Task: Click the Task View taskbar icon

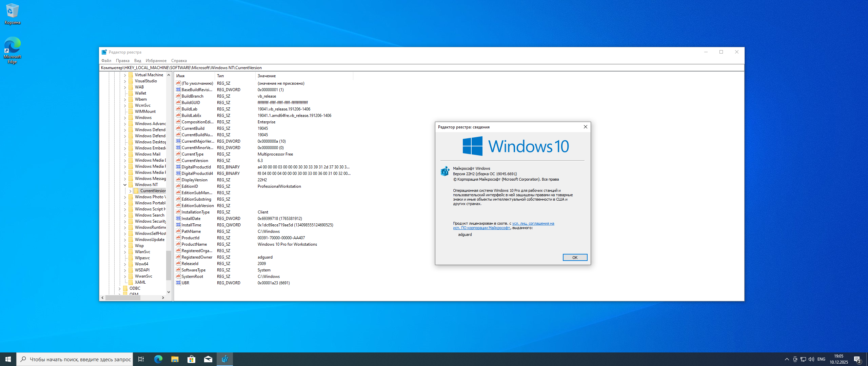Action: (141, 359)
